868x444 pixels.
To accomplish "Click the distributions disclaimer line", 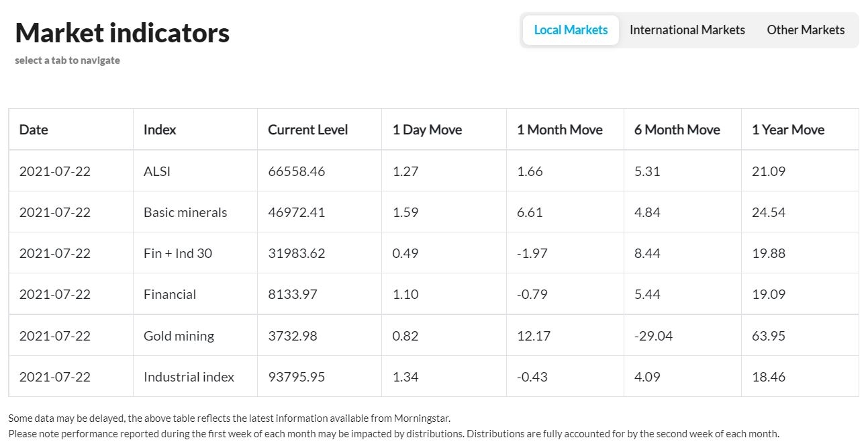I will tap(394, 433).
